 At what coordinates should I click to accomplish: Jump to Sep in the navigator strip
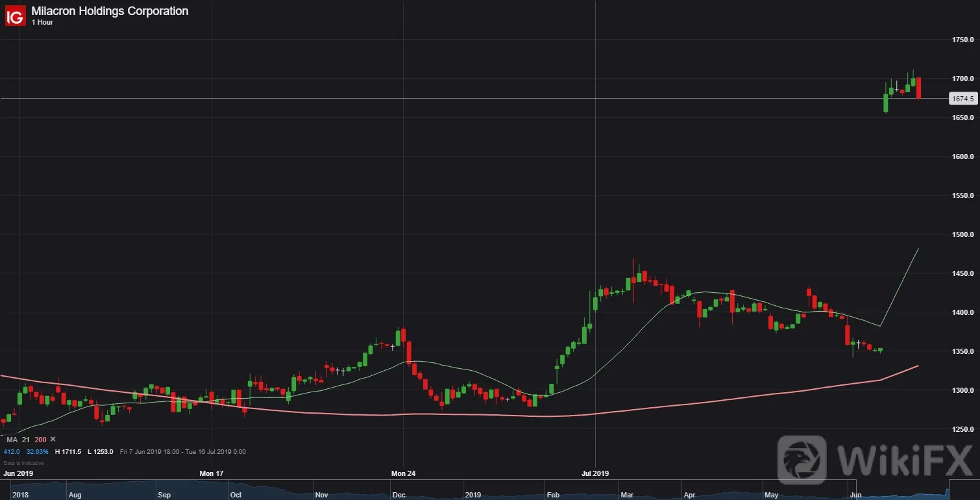164,495
